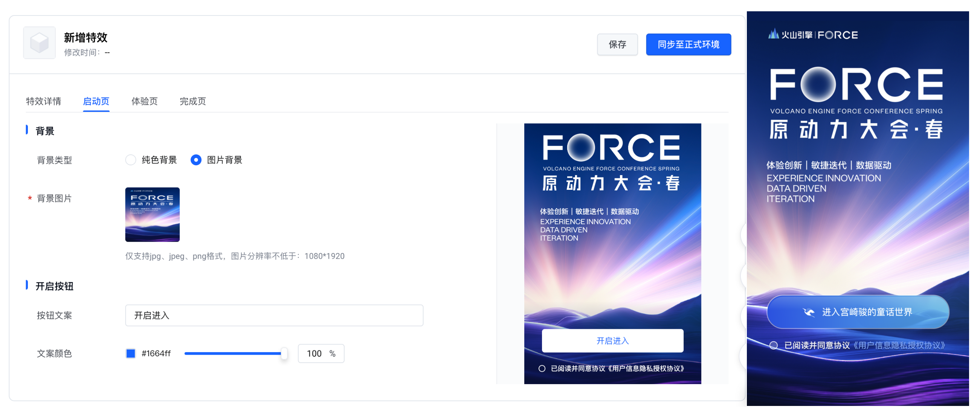Image resolution: width=980 pixels, height=418 pixels.
Task: Open《用户信息隐私授权协议》link in small preview
Action: coord(646,368)
